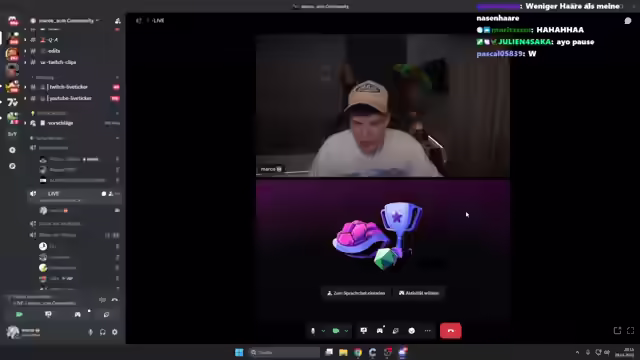640x360 pixels.
Task: Share your screen from call control bar
Action: (x=364, y=331)
